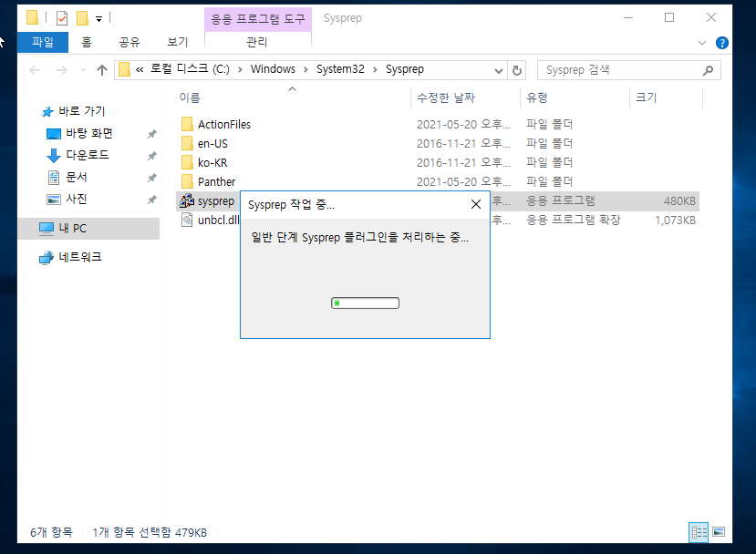Click ActionFiles date 2021-05-20 cell
This screenshot has height=554, width=756.
click(x=463, y=124)
